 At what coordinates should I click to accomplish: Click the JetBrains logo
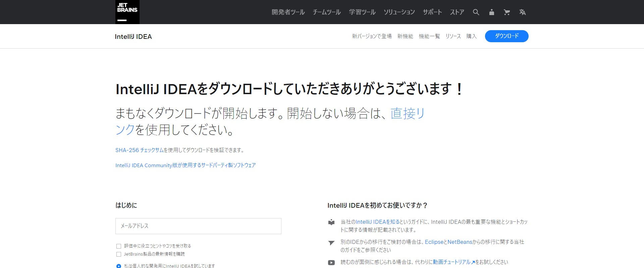tap(127, 12)
